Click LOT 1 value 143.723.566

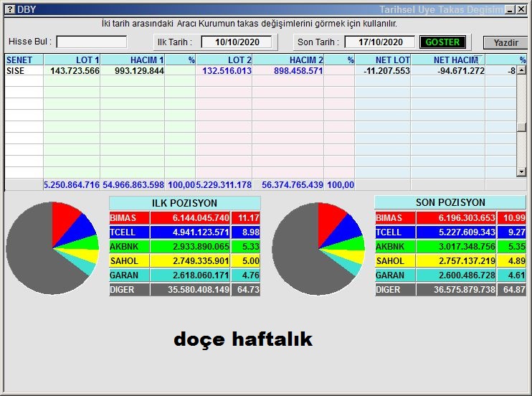pos(75,70)
